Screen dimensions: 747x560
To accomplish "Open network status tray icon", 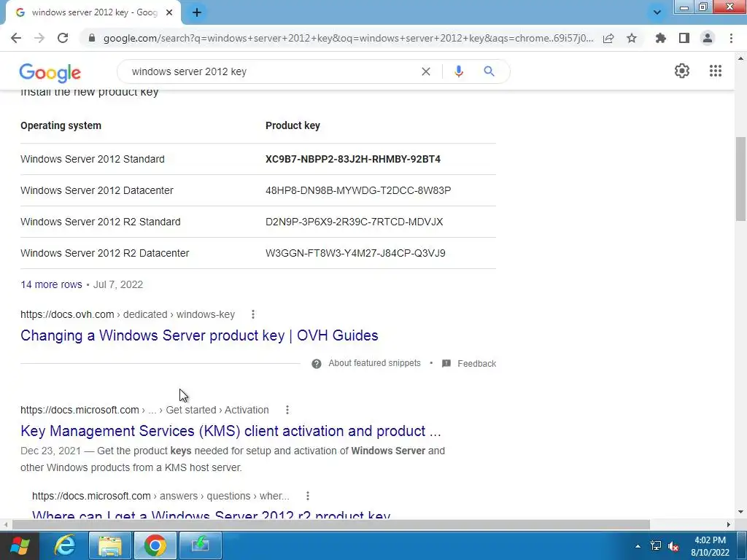I will [x=656, y=546].
